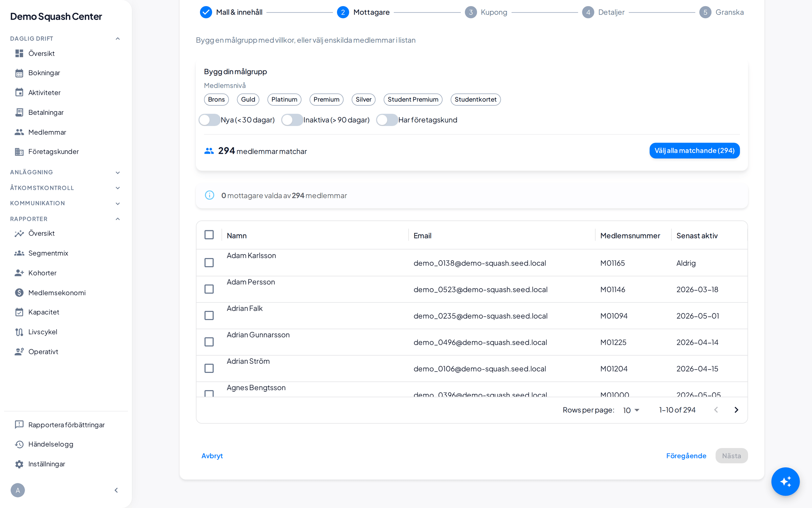Check the select-all checkbox in table header

209,235
